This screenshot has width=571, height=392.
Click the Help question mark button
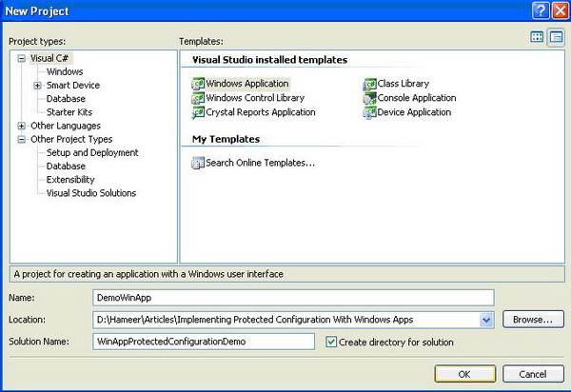click(x=541, y=10)
